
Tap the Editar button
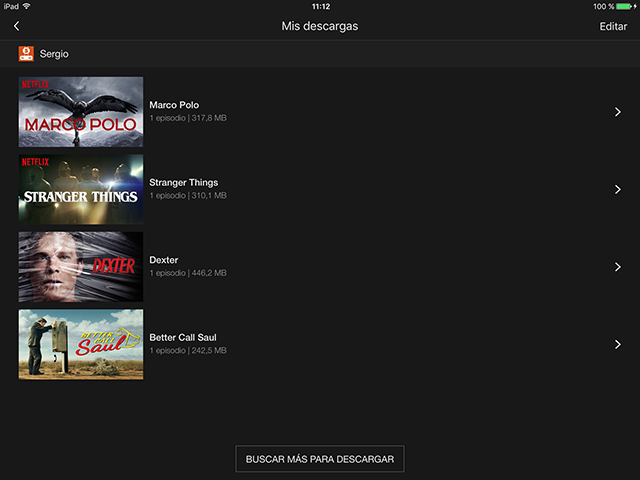613,27
